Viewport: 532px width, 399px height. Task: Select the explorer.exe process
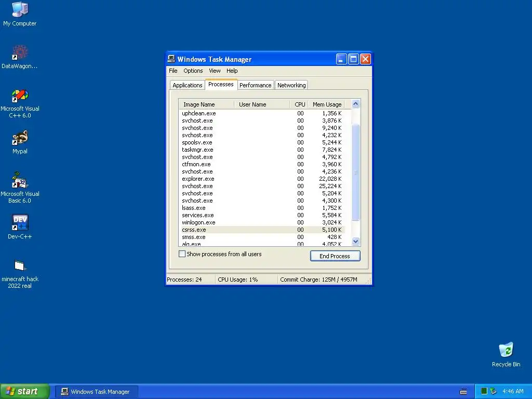coord(262,179)
